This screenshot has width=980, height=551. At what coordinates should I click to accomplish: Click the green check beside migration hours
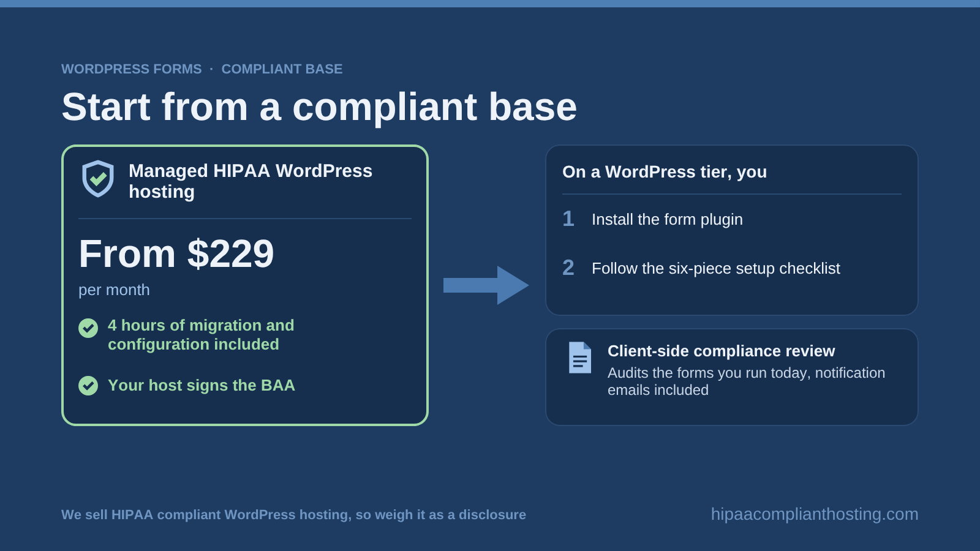pos(88,328)
